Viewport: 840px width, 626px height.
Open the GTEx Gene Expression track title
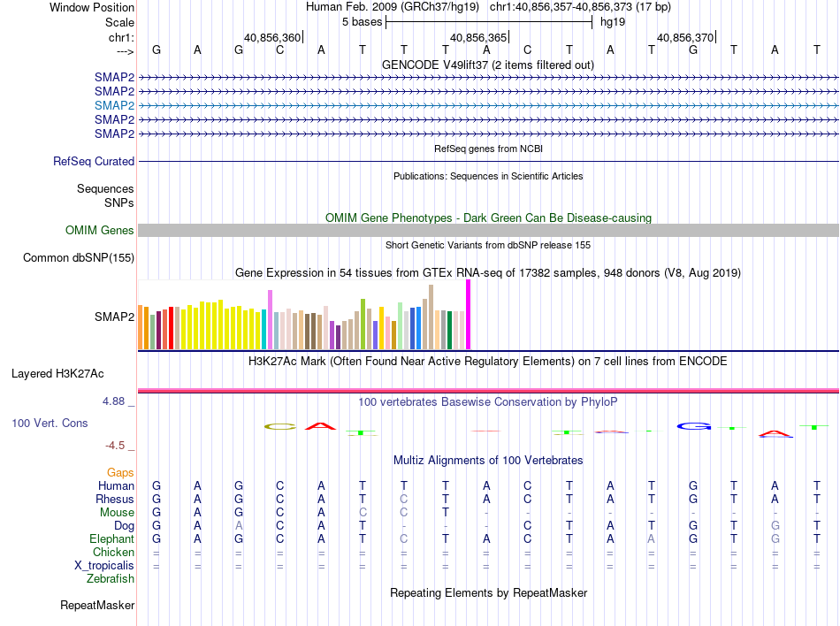tap(488, 272)
